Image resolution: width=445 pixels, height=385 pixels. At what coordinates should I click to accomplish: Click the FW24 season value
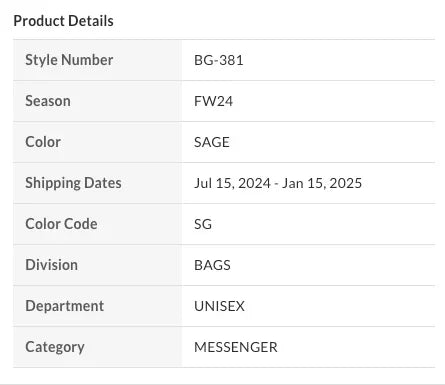[213, 101]
